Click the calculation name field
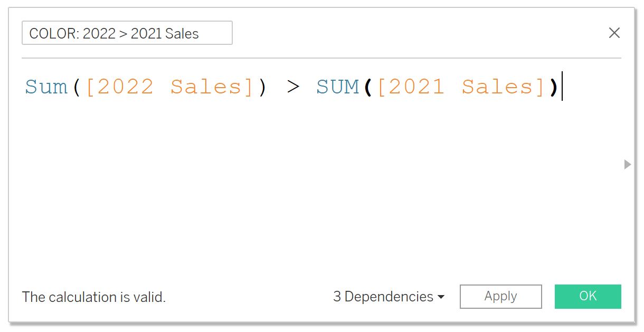The height and width of the screenshot is (332, 644). click(127, 33)
